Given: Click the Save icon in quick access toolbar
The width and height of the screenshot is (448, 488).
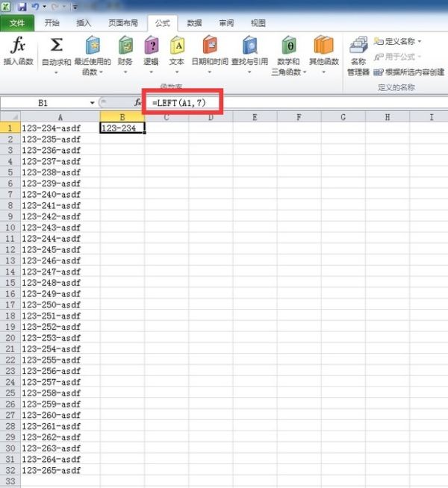Looking at the screenshot, I should pos(22,6).
